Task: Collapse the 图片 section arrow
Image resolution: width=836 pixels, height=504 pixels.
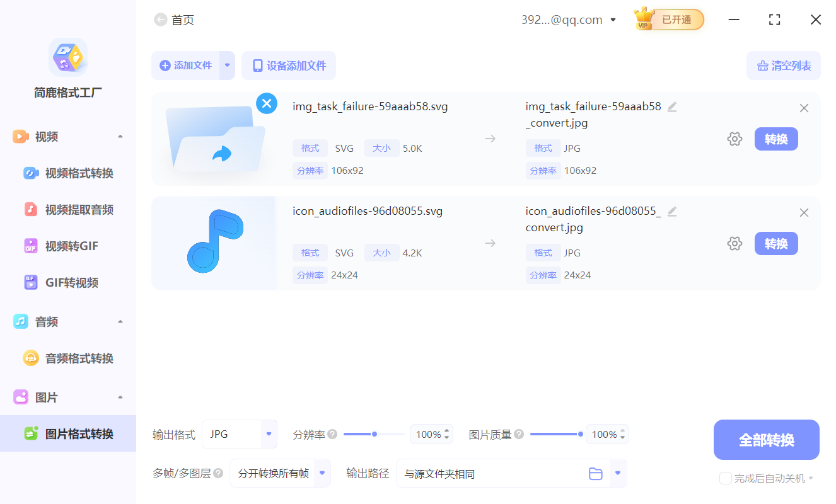Action: click(120, 398)
